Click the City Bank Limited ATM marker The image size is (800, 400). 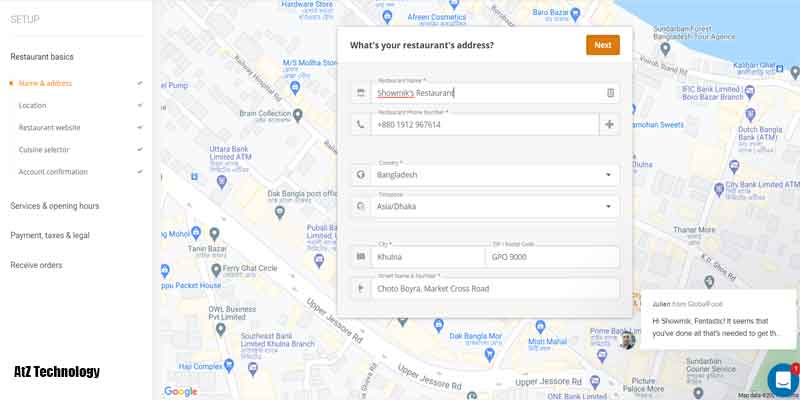pos(719,189)
